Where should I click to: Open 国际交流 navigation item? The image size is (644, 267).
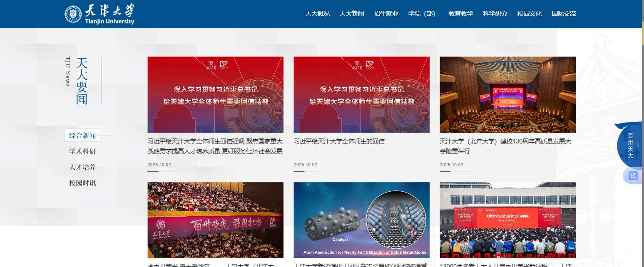tap(564, 13)
